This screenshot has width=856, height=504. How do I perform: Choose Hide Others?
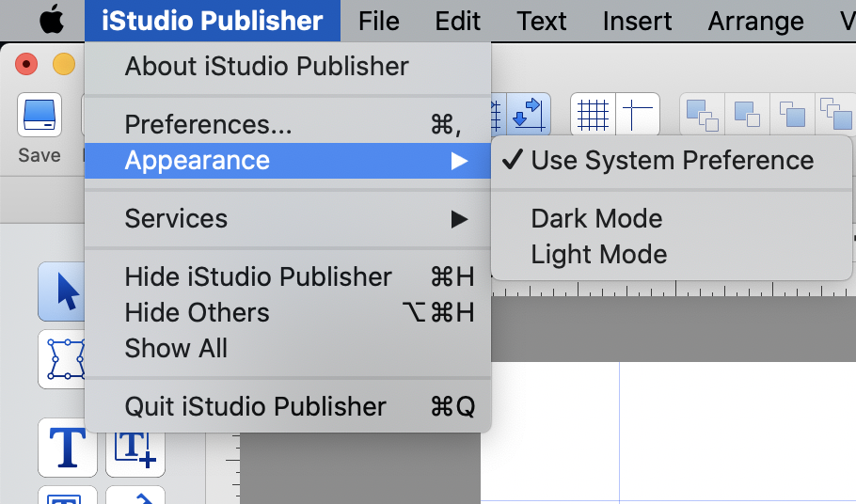[288, 312]
